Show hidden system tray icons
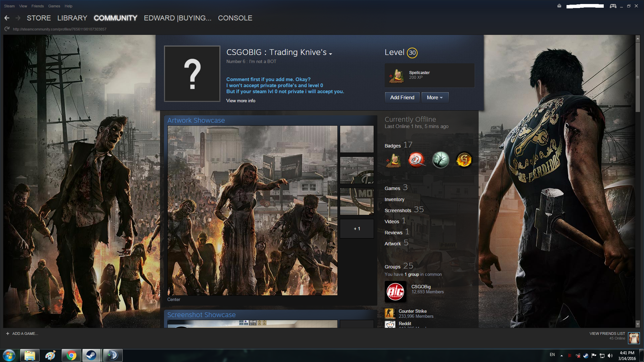The width and height of the screenshot is (644, 362). coord(561,355)
